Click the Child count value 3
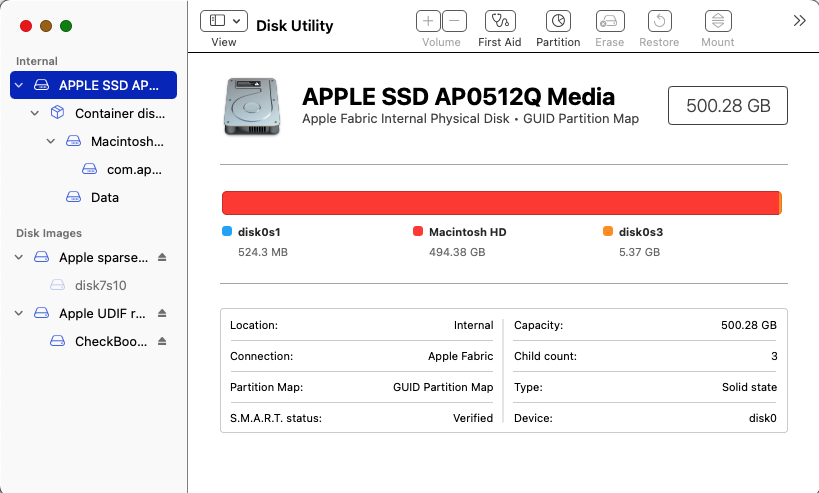The height and width of the screenshot is (493, 819). (774, 356)
